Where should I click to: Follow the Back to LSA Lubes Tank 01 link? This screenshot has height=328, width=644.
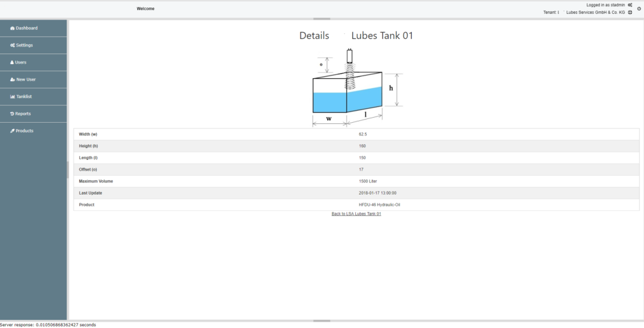click(x=356, y=213)
